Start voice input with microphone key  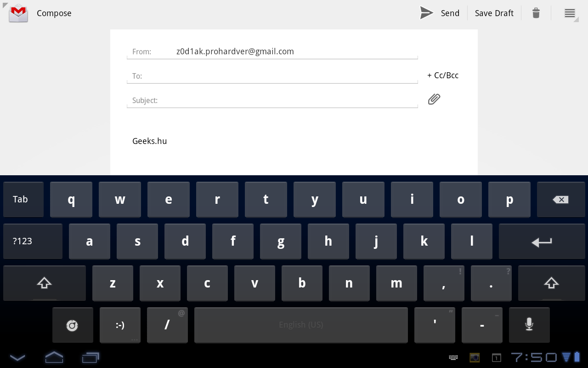[x=529, y=325]
